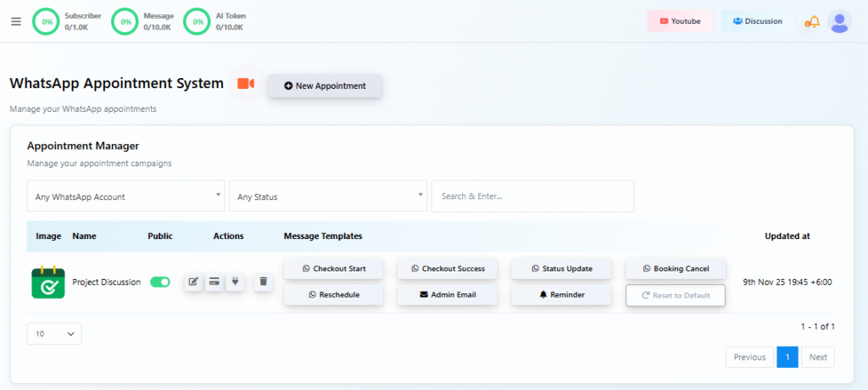Expand the Any Status dropdown

coord(328,196)
